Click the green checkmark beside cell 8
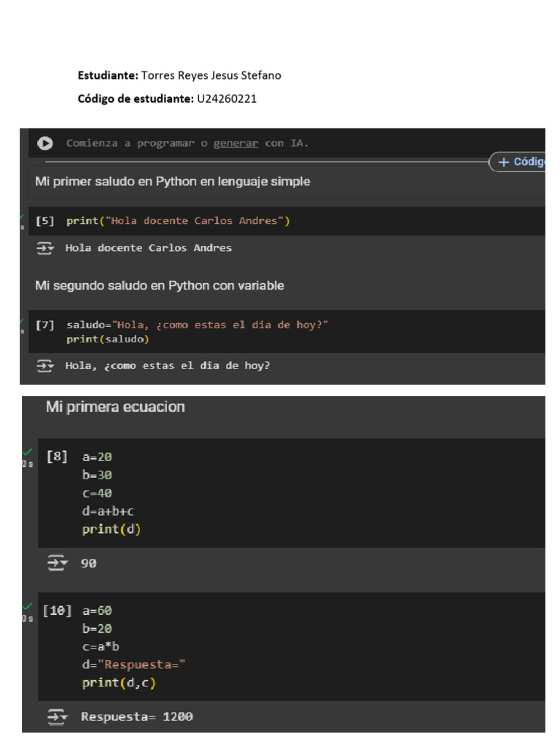Image resolution: width=560 pixels, height=747 pixels. pyautogui.click(x=28, y=452)
